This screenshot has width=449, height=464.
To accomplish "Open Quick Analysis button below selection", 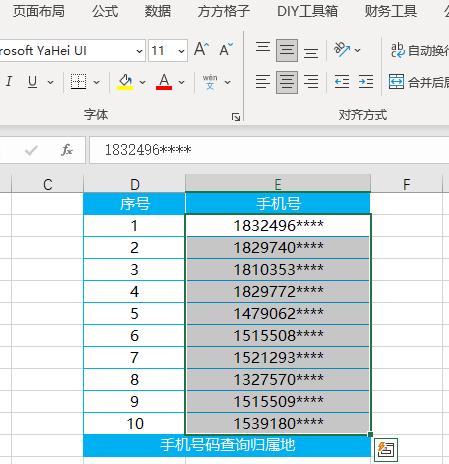I will coord(386,450).
